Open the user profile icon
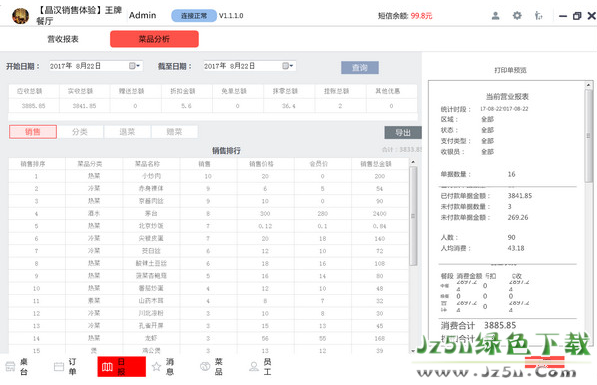 coord(495,16)
